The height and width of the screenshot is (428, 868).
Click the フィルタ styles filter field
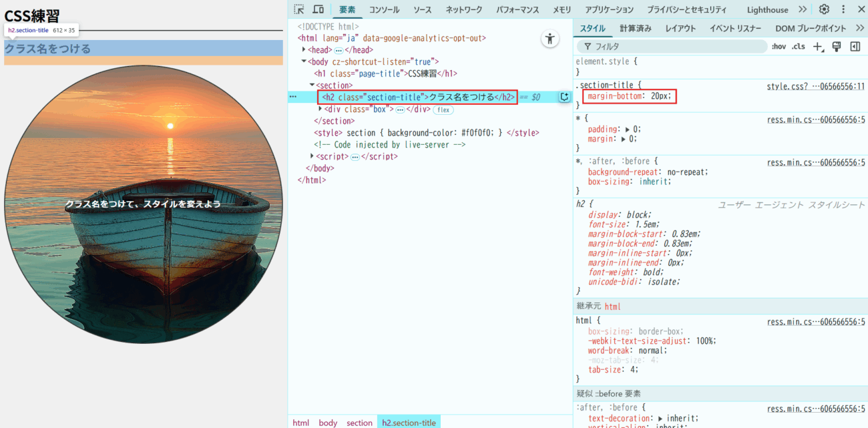674,47
